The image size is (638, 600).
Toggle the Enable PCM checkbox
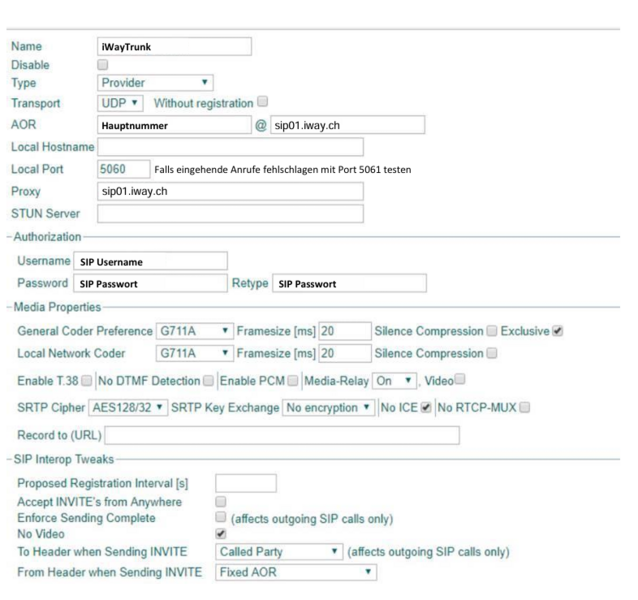coord(293,381)
